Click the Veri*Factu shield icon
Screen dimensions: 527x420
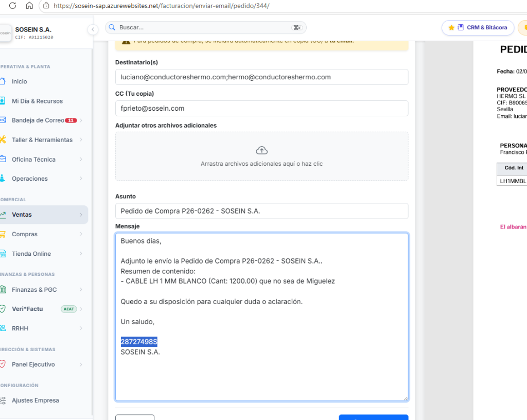3,309
